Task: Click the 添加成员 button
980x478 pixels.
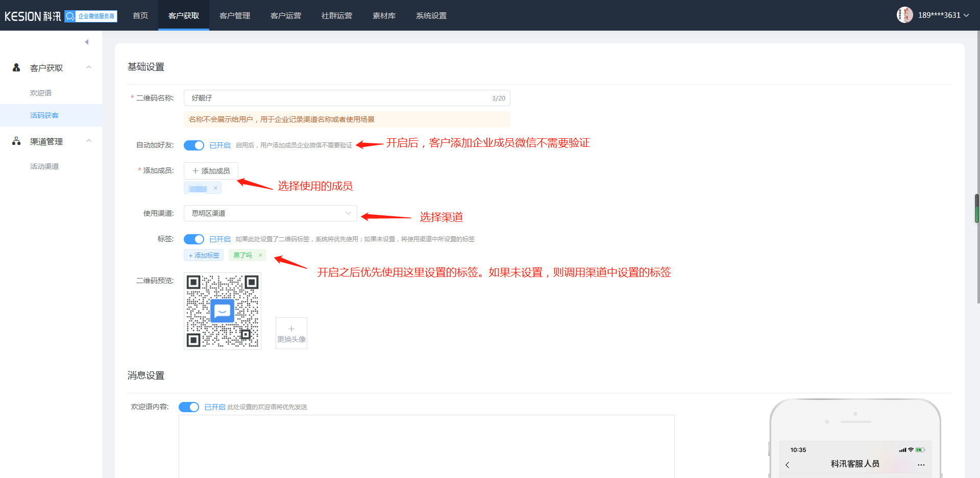Action: click(211, 171)
